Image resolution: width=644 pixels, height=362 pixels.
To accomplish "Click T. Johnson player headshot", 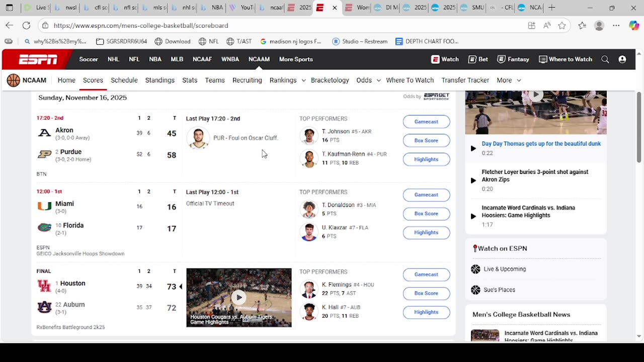I will pyautogui.click(x=309, y=136).
